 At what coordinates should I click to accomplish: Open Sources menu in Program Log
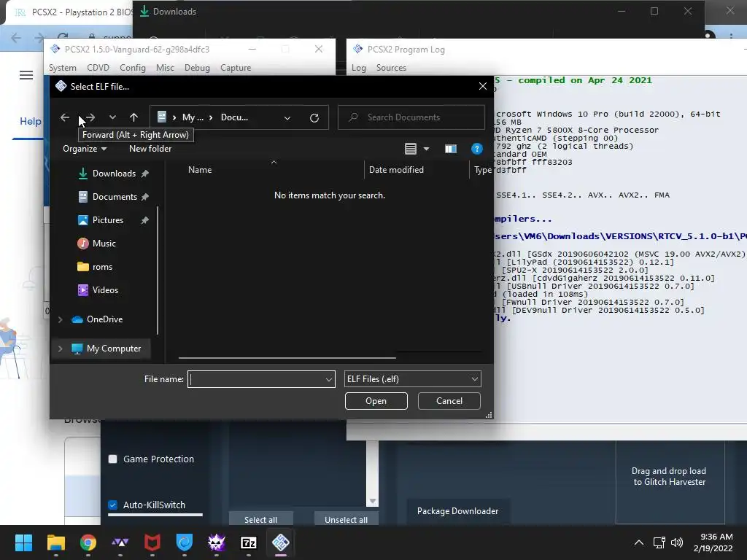[x=391, y=68]
